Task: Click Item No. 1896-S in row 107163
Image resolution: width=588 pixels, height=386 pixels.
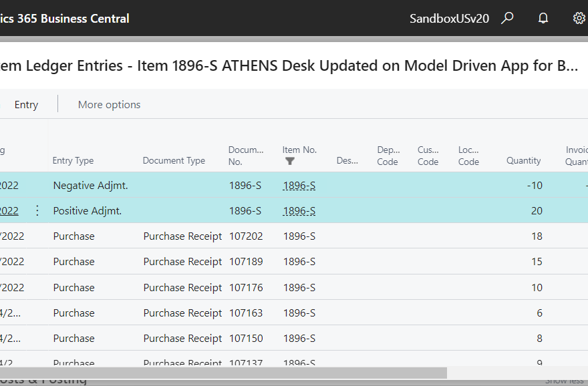Action: pyautogui.click(x=299, y=313)
